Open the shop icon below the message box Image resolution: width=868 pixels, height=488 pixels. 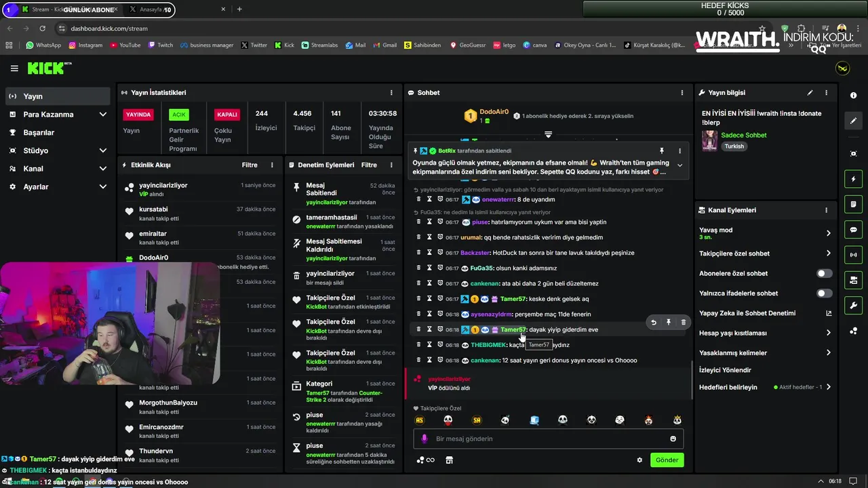pyautogui.click(x=448, y=460)
